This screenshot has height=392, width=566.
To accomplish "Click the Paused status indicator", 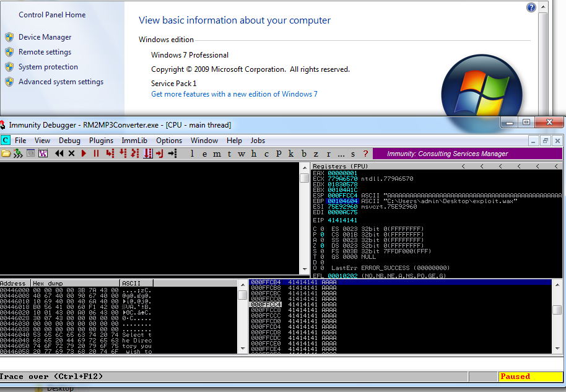I will (530, 377).
